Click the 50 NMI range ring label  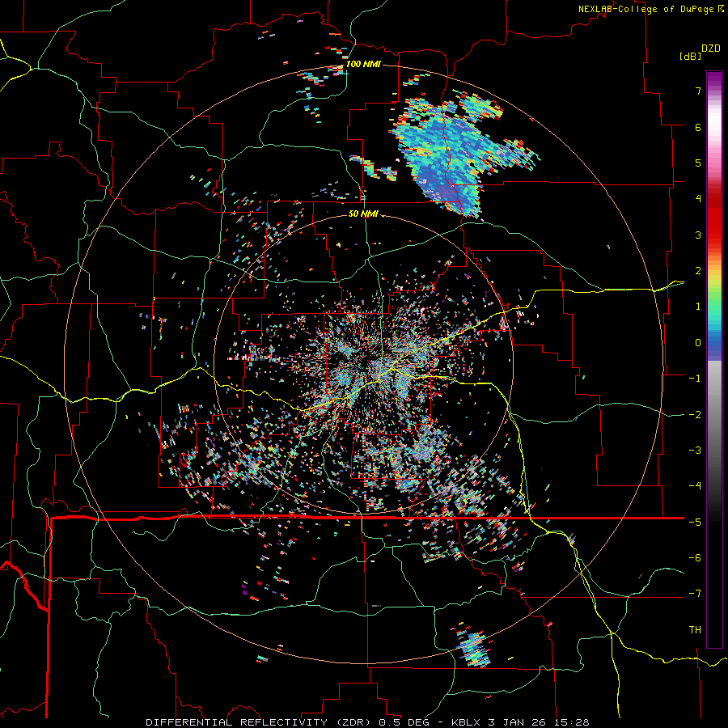[363, 214]
